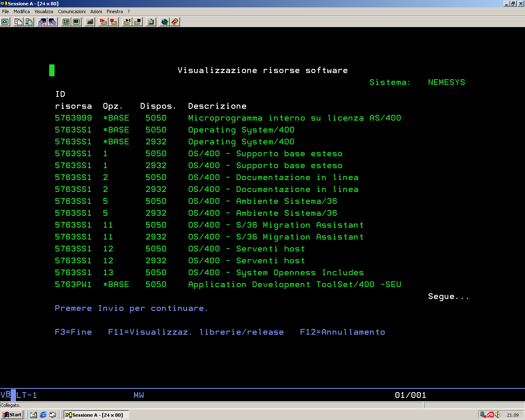Click the 'Collegato.' status bar text
The image size is (525, 420).
point(11,405)
